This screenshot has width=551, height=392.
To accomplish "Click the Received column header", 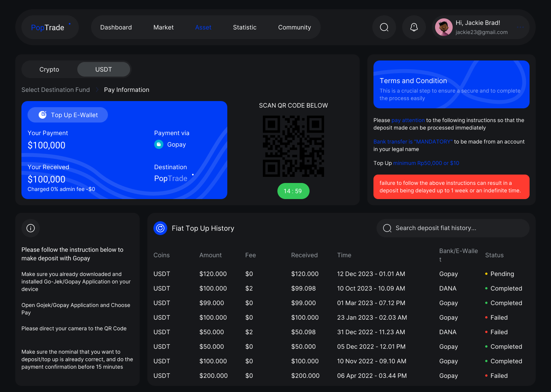I will pyautogui.click(x=305, y=255).
